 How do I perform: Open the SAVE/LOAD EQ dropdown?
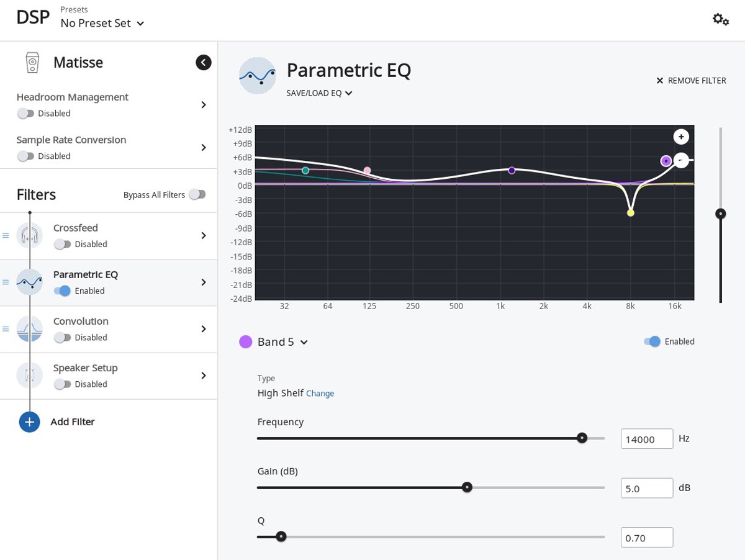point(319,93)
